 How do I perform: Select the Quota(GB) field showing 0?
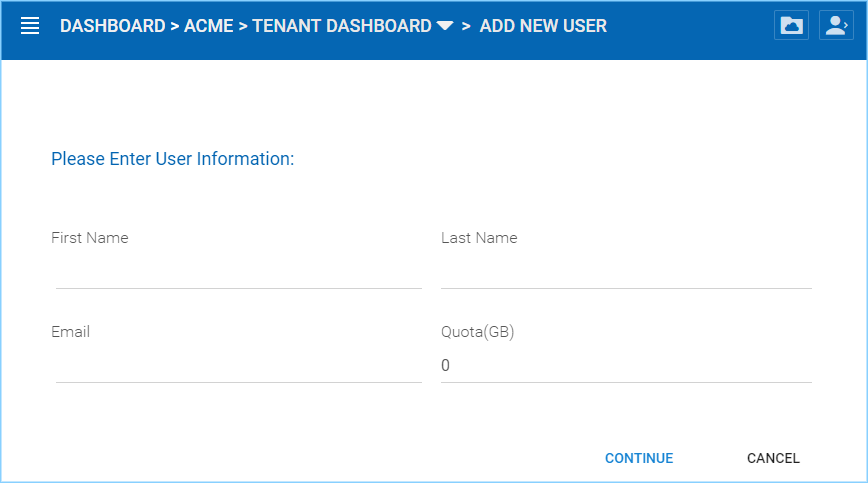tap(626, 366)
